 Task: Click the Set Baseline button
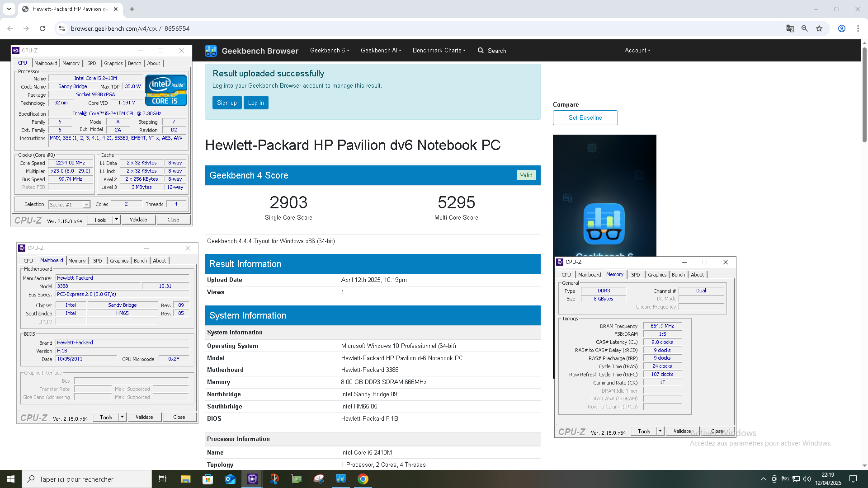(x=585, y=117)
